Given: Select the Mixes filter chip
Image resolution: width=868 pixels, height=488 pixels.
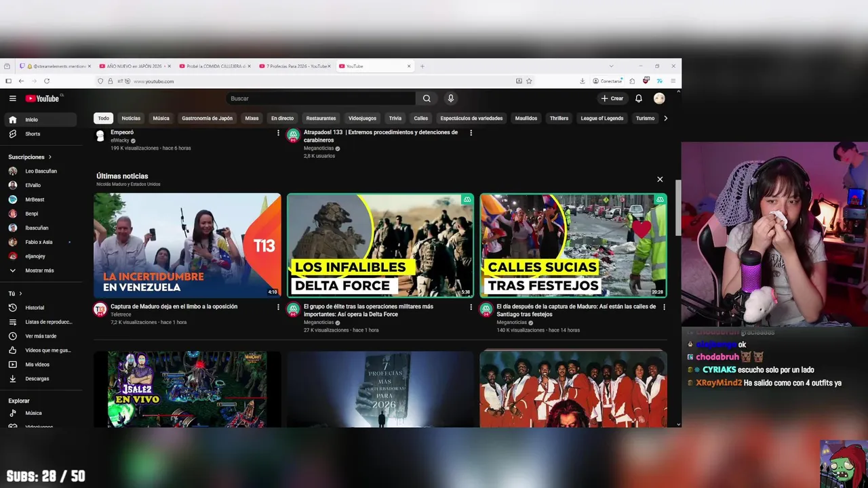Looking at the screenshot, I should pyautogui.click(x=252, y=118).
